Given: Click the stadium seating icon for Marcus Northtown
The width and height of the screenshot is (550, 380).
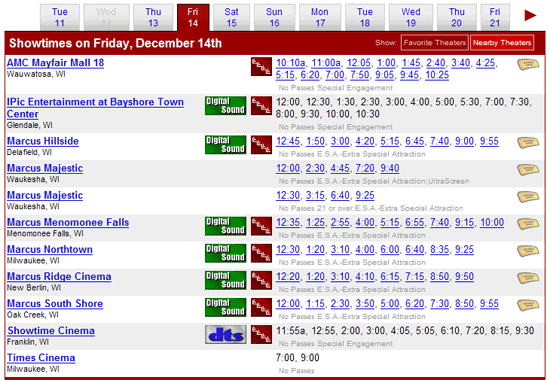Looking at the screenshot, I should (x=261, y=253).
